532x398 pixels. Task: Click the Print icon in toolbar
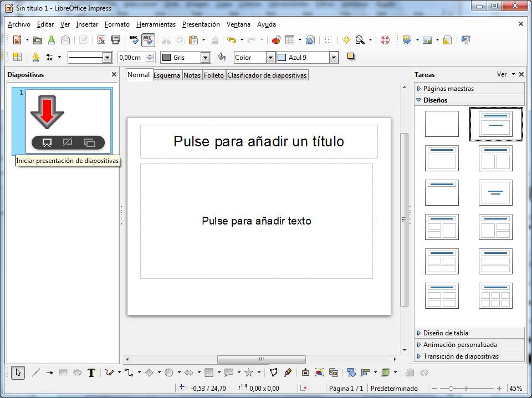tap(116, 40)
